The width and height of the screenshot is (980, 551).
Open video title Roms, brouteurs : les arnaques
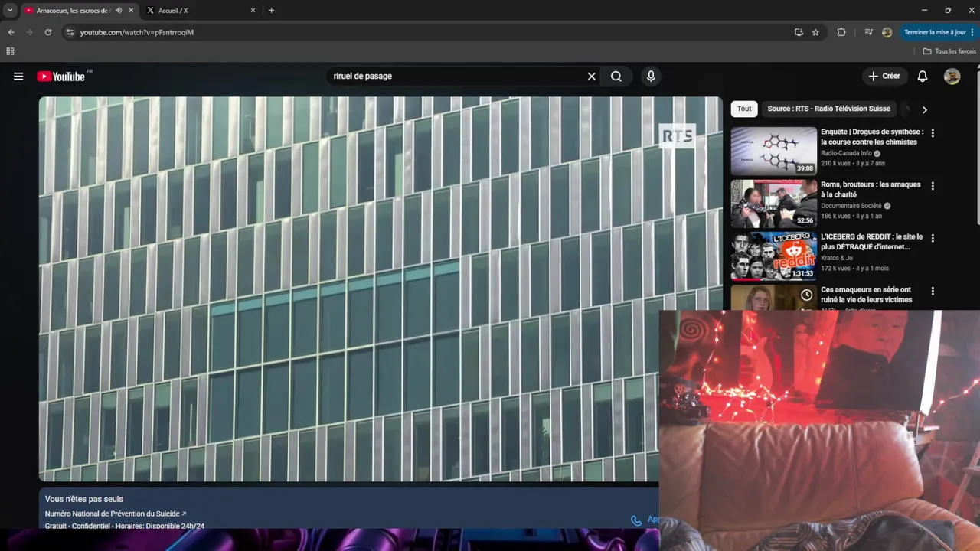click(x=871, y=190)
